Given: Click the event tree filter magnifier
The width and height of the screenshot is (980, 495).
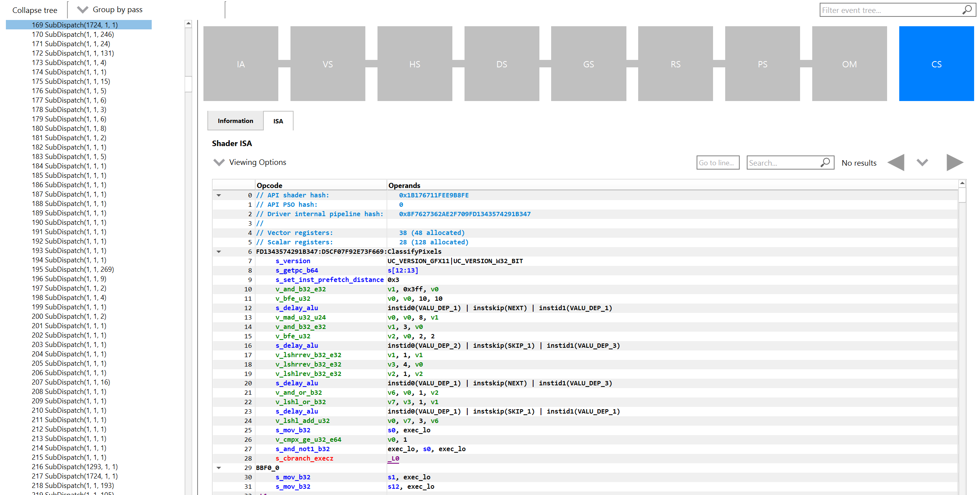Looking at the screenshot, I should 967,10.
